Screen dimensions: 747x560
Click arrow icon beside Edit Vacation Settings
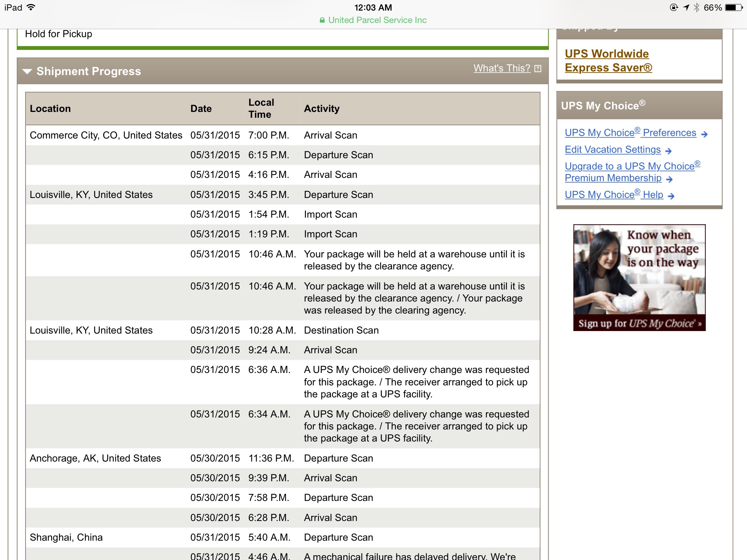[668, 151]
